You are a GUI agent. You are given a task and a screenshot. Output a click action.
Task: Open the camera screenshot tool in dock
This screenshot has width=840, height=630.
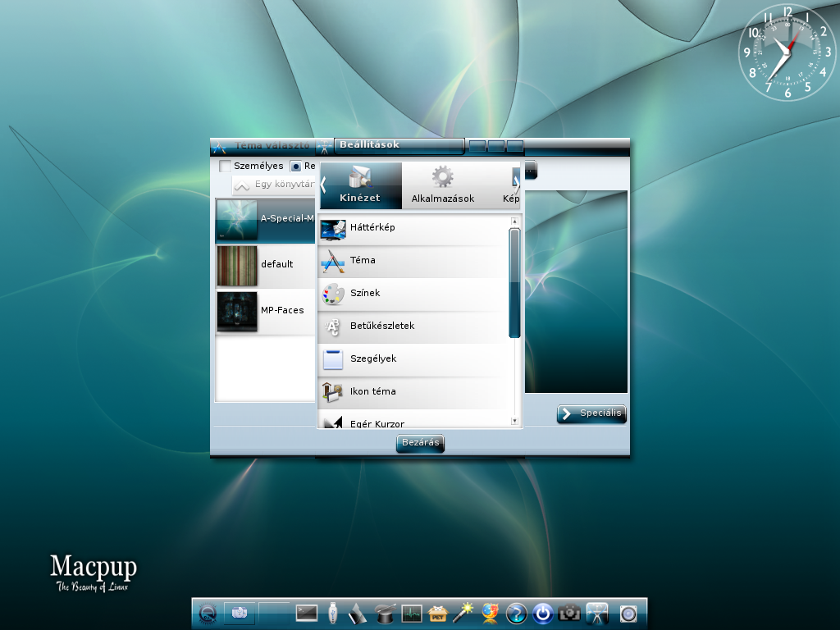(569, 614)
